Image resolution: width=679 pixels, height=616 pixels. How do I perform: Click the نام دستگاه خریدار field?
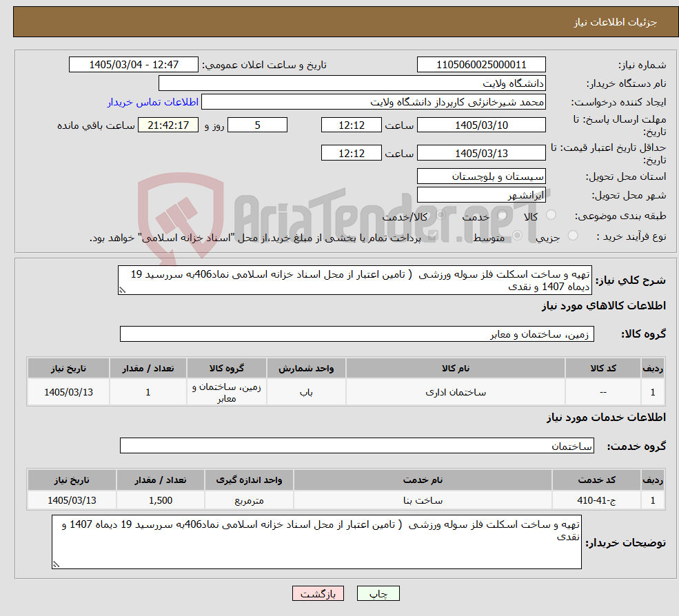click(352, 83)
